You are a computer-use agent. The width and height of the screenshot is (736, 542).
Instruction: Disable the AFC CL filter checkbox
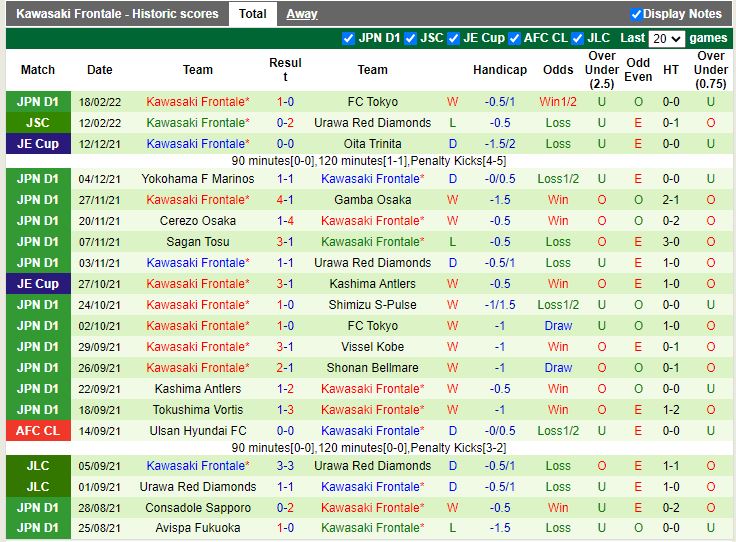(x=516, y=38)
